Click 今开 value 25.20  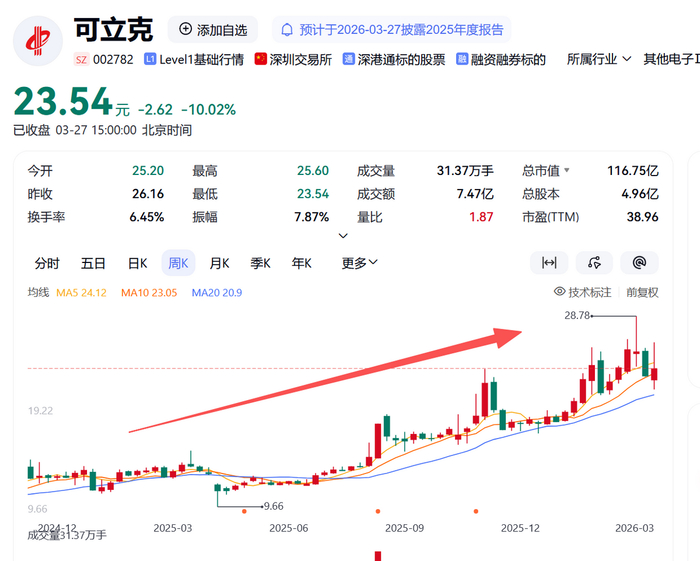click(x=148, y=170)
